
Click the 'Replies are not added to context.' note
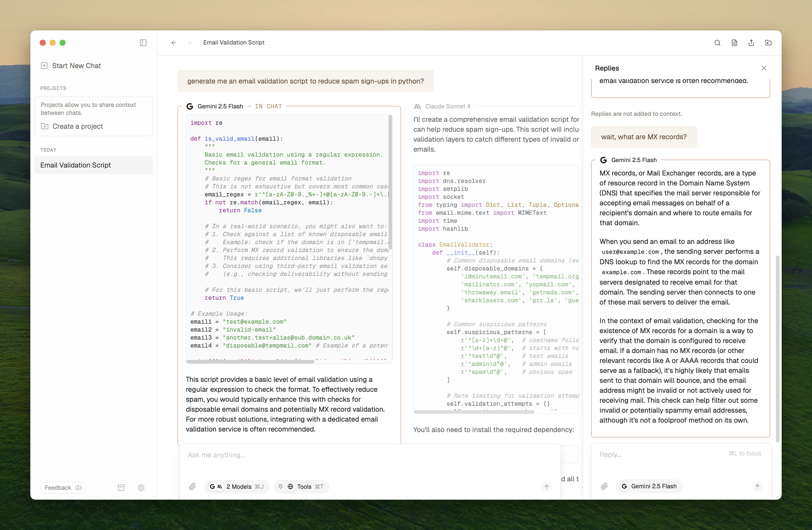click(636, 114)
